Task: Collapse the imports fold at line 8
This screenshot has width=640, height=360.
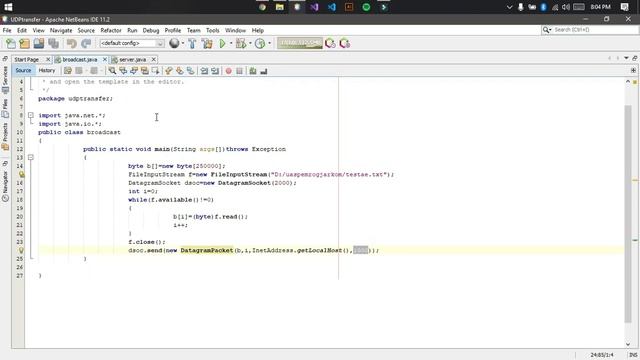Action: click(x=31, y=116)
